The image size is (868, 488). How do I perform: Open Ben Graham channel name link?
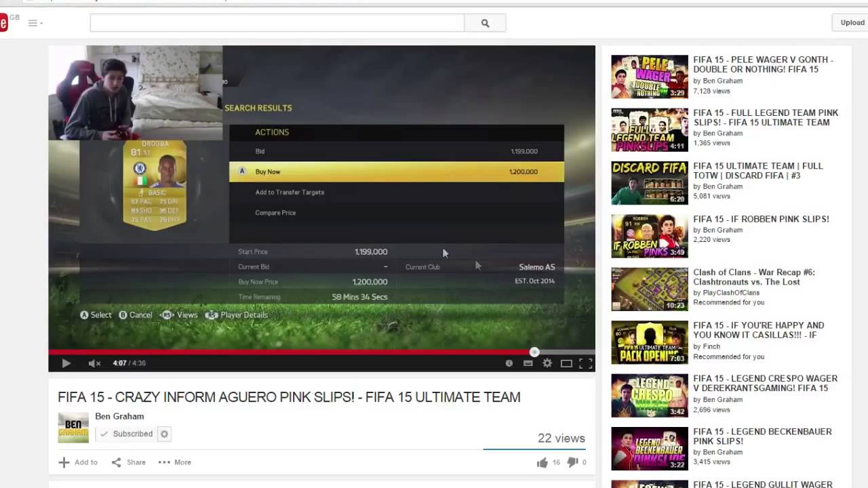(119, 416)
